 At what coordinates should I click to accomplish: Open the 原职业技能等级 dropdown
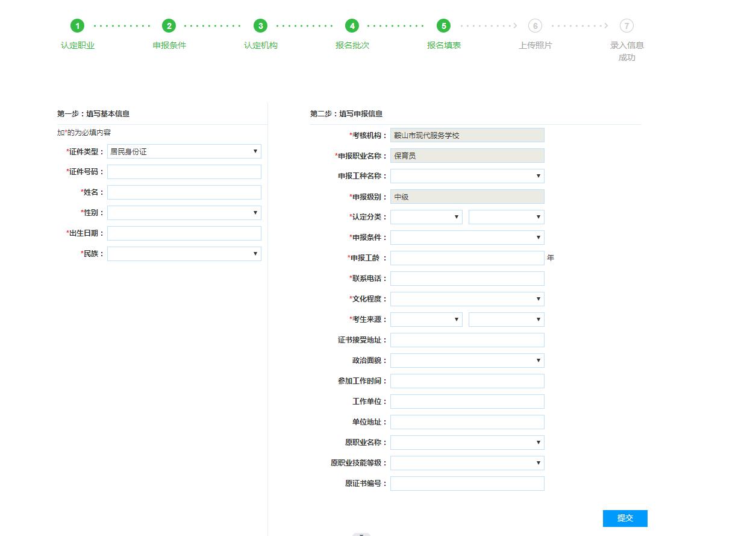point(467,463)
